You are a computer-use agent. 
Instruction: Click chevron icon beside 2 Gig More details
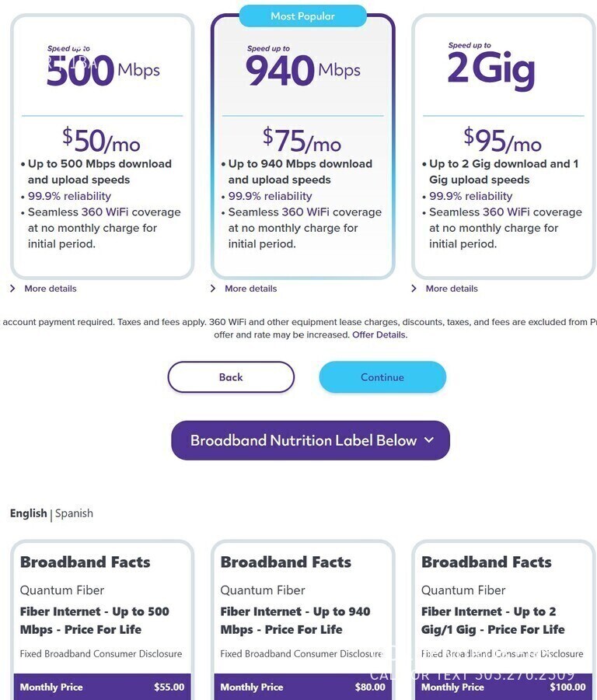414,289
